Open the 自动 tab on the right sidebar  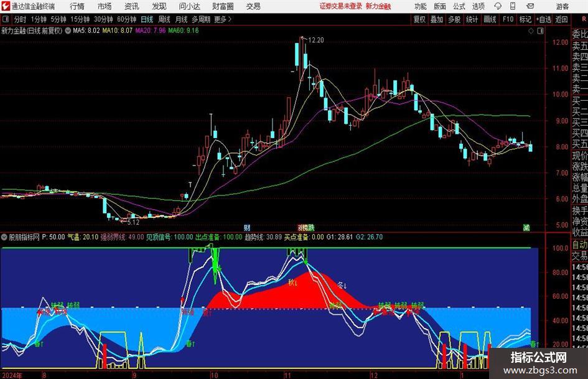(580, 245)
